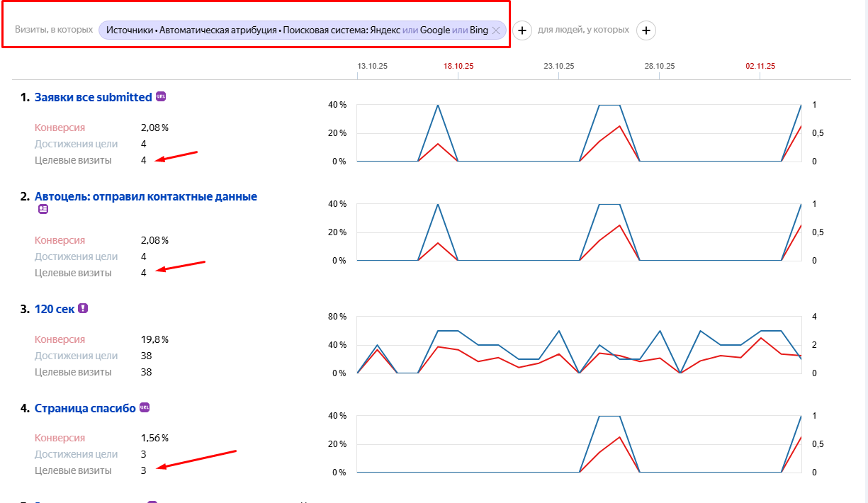868x503 pixels.
Task: Click the 23.10.25 date label on chart axis
Action: [x=559, y=66]
